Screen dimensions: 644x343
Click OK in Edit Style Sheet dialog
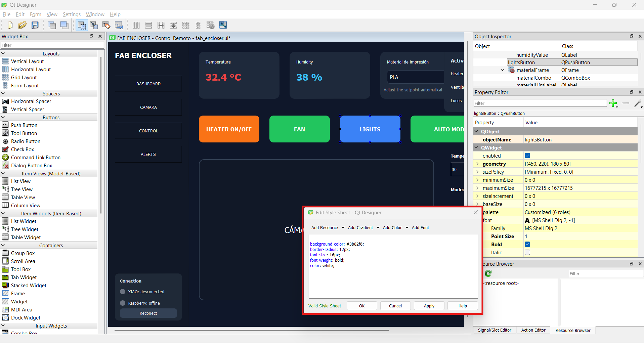click(362, 306)
